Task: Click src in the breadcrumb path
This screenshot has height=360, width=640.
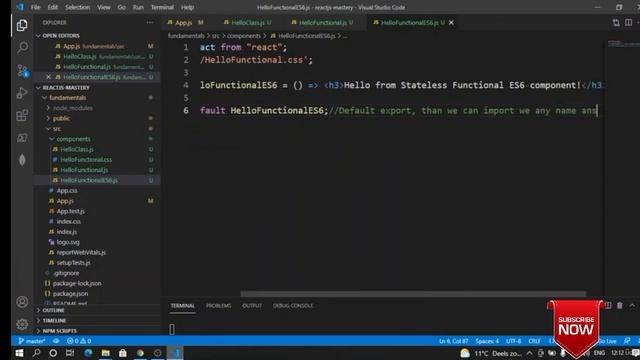Action: 216,36
